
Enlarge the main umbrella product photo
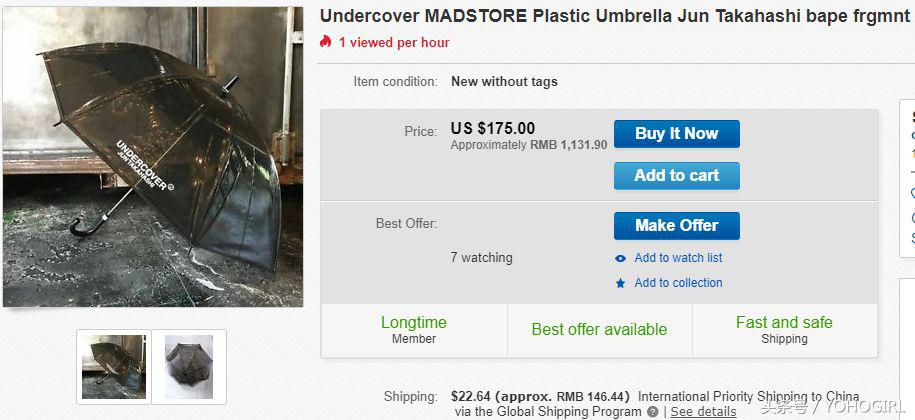pos(153,157)
